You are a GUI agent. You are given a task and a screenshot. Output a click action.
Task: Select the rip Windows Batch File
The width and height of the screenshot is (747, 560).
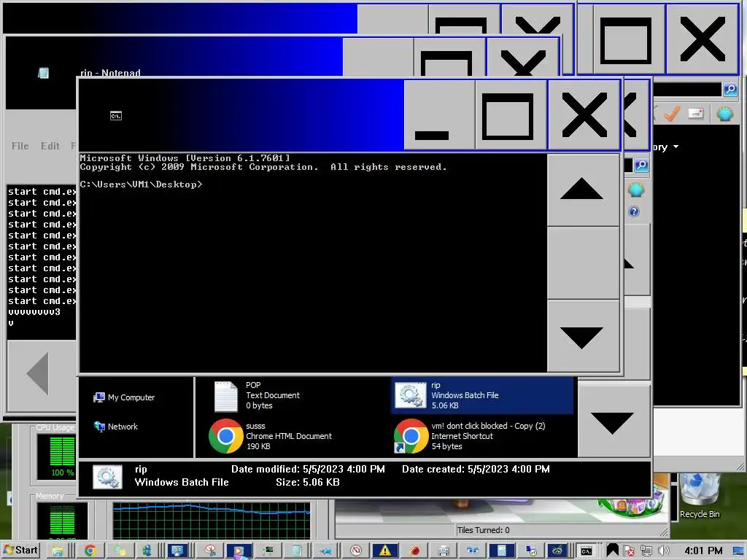pyautogui.click(x=483, y=395)
